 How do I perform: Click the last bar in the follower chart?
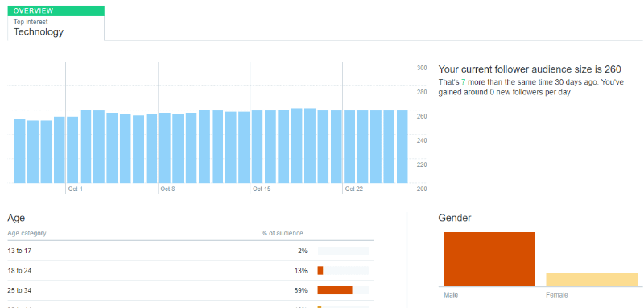[x=402, y=147]
